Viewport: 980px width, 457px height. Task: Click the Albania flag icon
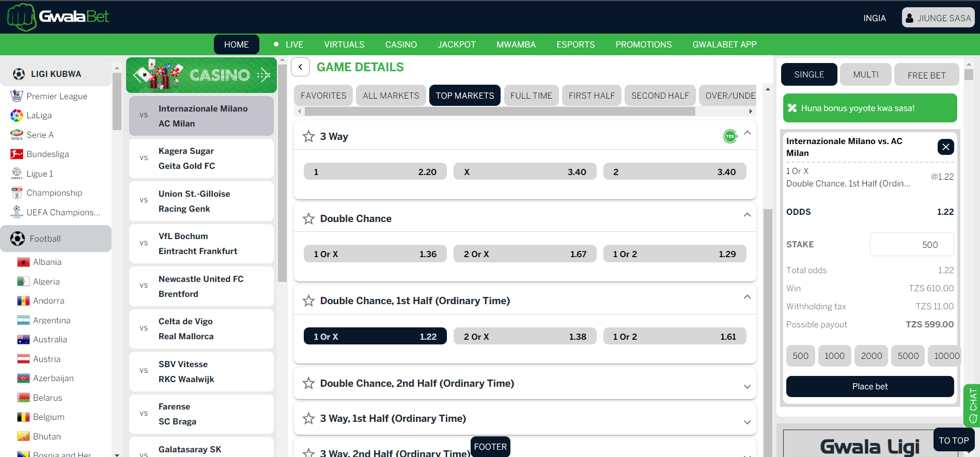point(23,262)
